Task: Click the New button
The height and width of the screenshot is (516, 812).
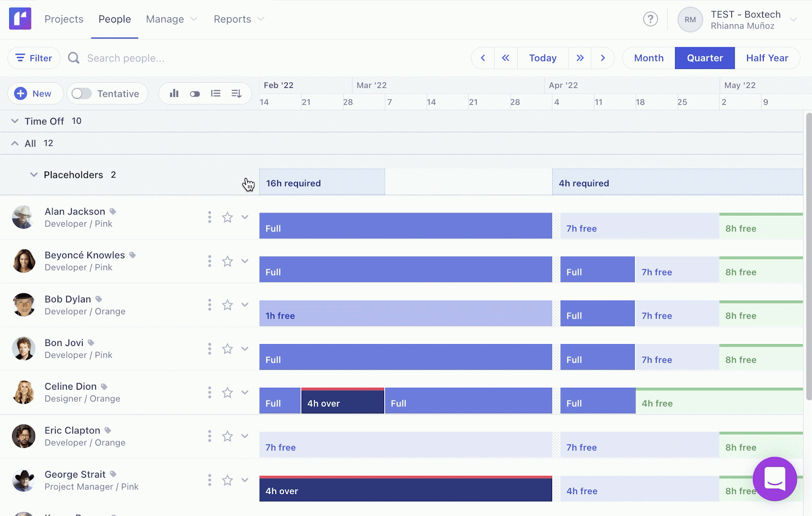Action: [35, 93]
